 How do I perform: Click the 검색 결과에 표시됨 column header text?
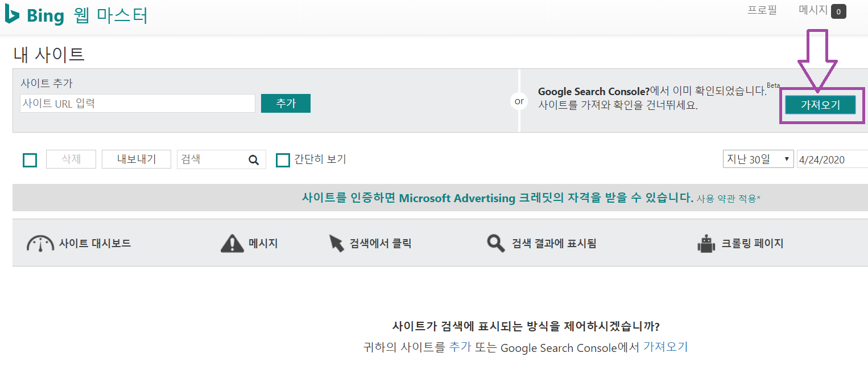554,244
